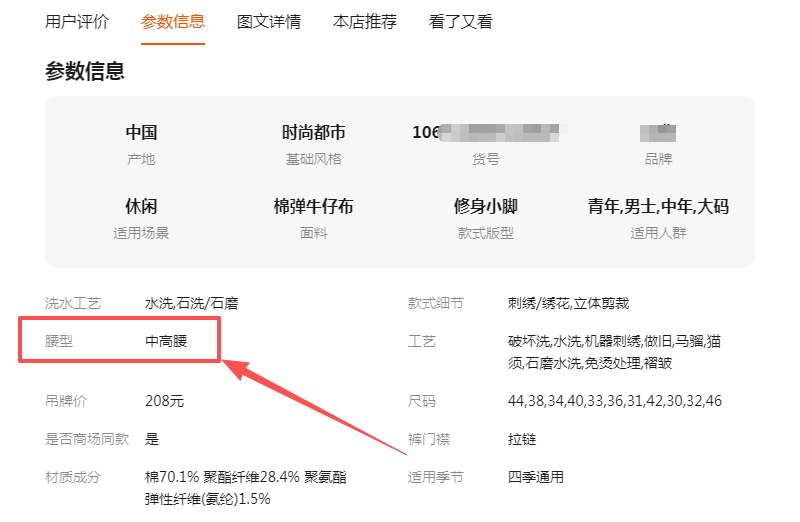Click the 拉链 fly type value

(x=522, y=439)
